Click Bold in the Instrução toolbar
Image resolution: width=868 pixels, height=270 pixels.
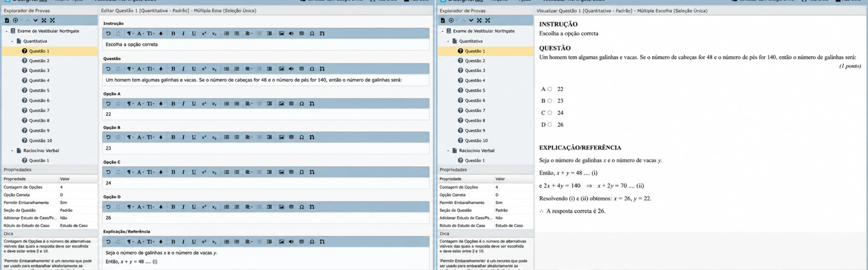tap(173, 33)
